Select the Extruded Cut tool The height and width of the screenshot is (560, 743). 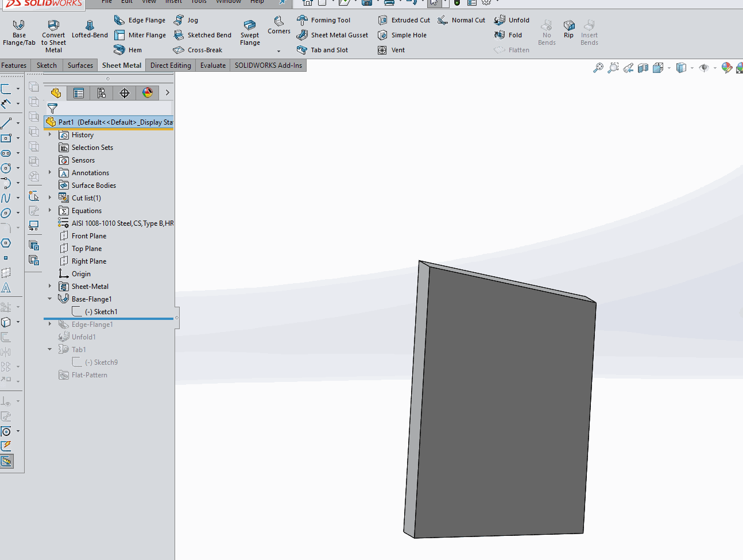[404, 20]
